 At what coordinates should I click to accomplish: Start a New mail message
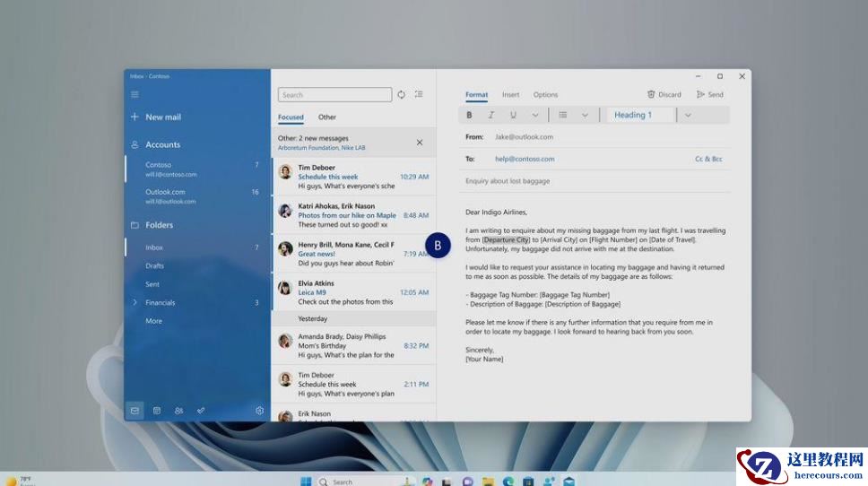click(x=163, y=117)
